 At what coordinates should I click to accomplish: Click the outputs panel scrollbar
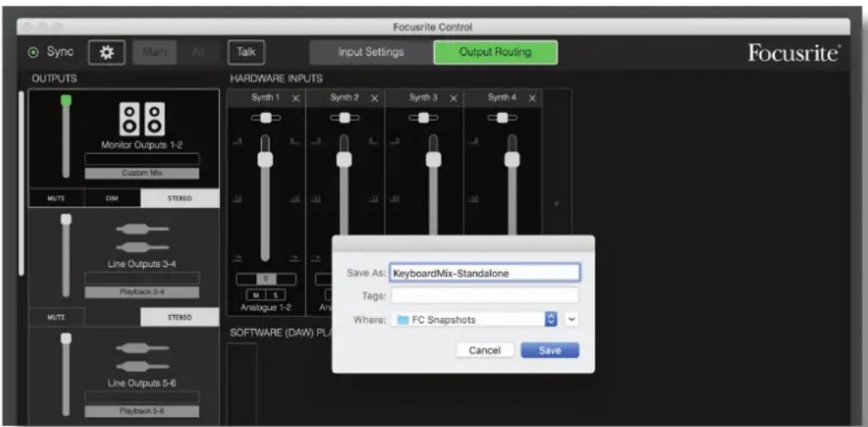pyautogui.click(x=21, y=183)
